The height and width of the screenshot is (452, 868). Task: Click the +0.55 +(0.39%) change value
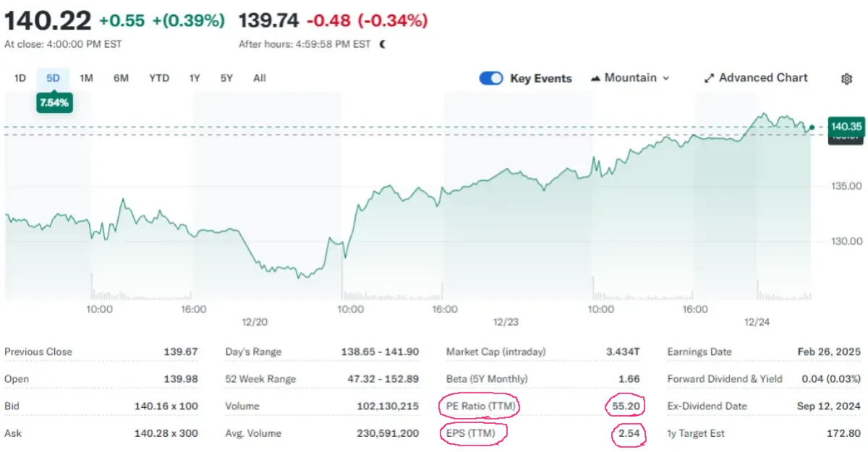tap(162, 21)
